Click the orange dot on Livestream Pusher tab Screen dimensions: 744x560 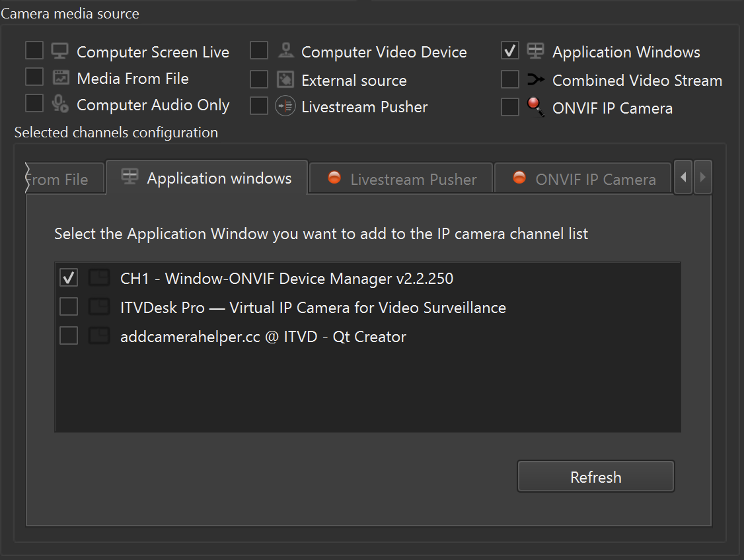click(x=334, y=178)
